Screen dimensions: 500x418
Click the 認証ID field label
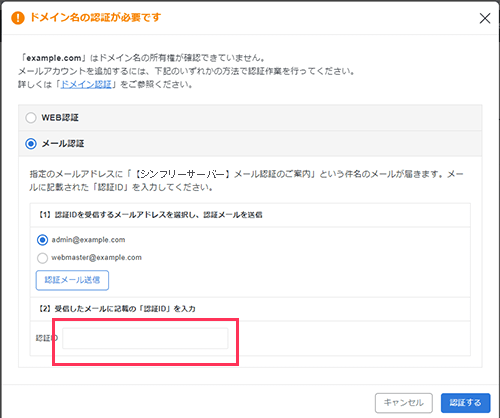47,338
